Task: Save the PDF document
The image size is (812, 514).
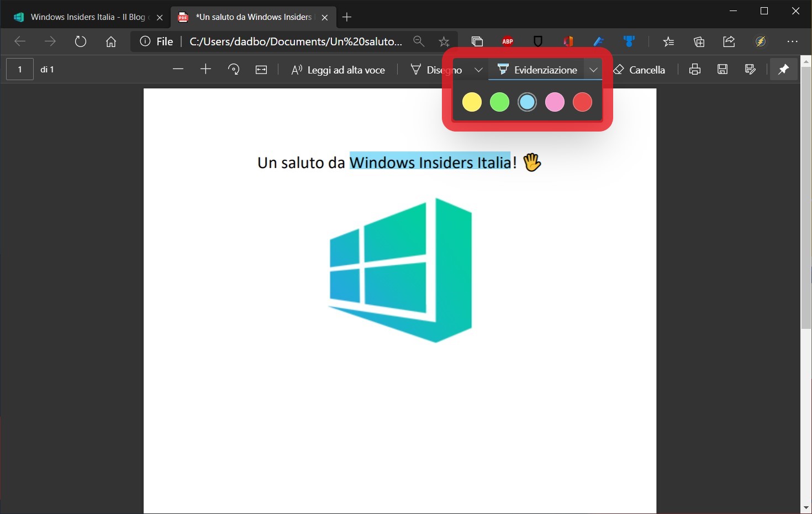Action: coord(723,69)
